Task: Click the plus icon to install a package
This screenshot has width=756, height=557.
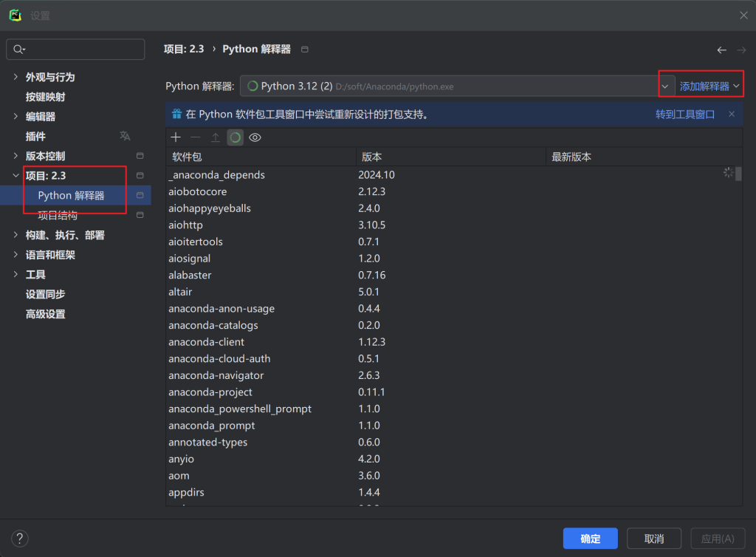Action: coord(176,137)
